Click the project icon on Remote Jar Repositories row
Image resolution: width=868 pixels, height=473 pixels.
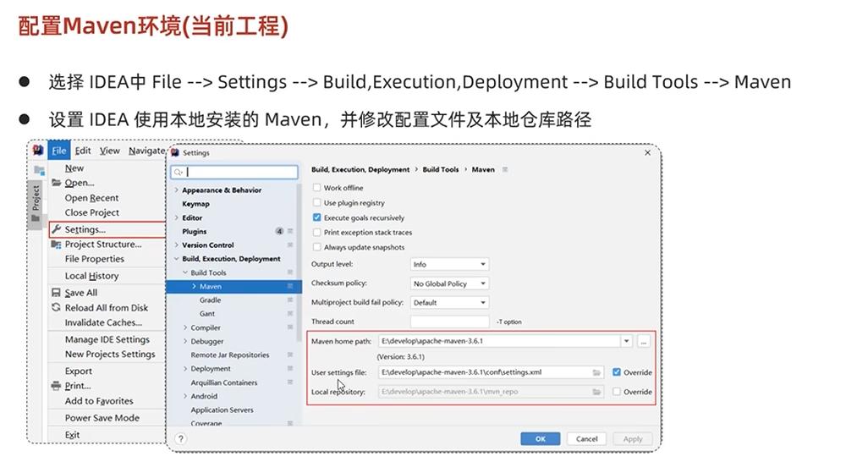[x=290, y=355]
